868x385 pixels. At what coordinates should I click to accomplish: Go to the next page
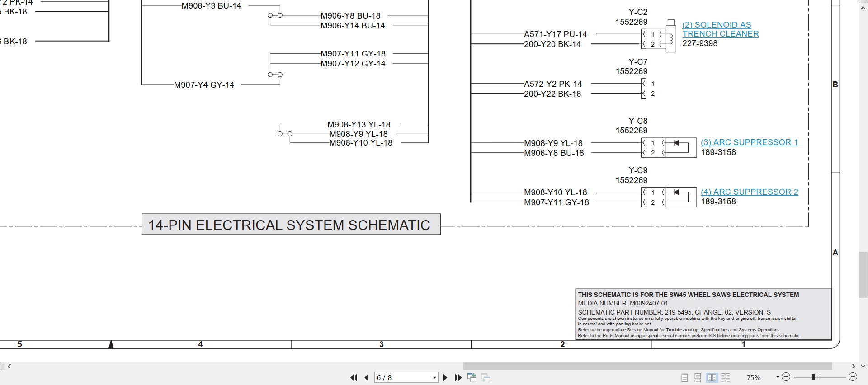point(445,377)
